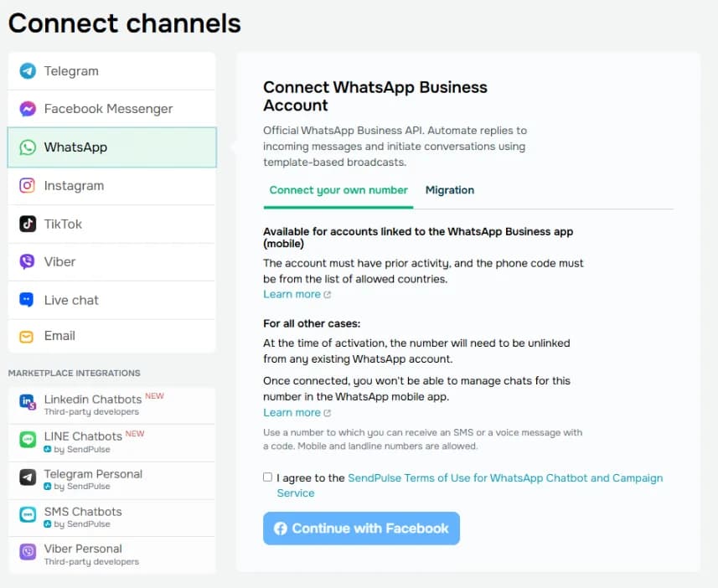Click the LINE Chatbots icon
The height and width of the screenshot is (588, 718).
pos(28,440)
